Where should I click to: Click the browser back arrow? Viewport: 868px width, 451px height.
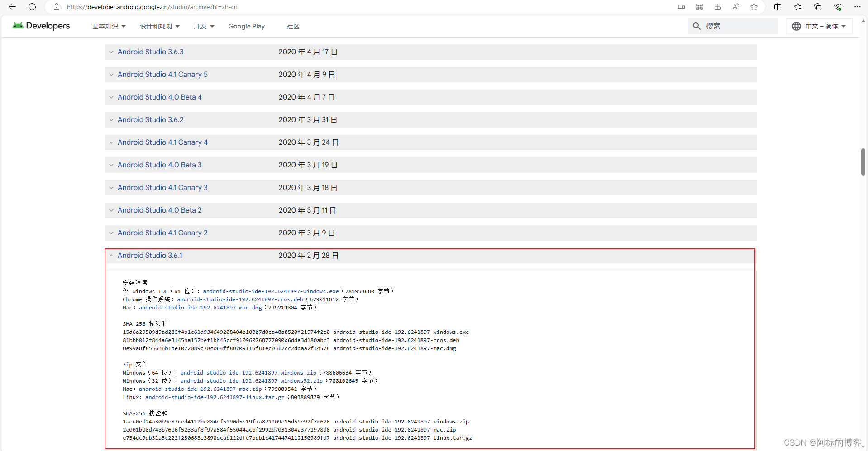click(x=12, y=7)
